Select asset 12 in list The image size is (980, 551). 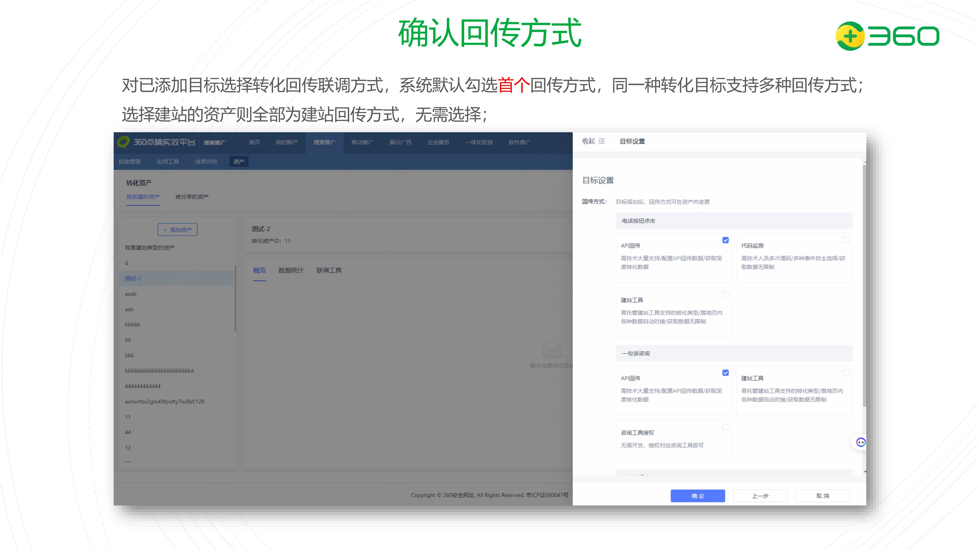[x=177, y=448]
